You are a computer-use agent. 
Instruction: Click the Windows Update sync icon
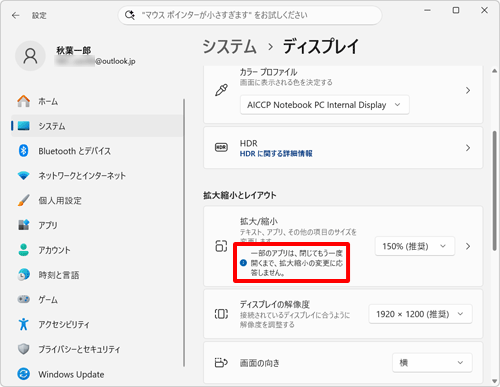(23, 374)
